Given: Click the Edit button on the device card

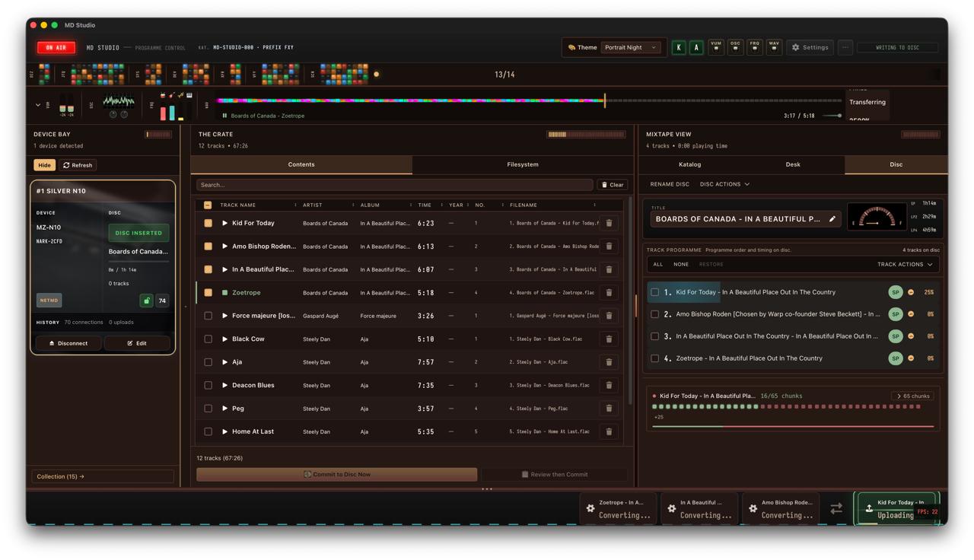Looking at the screenshot, I should 137,344.
